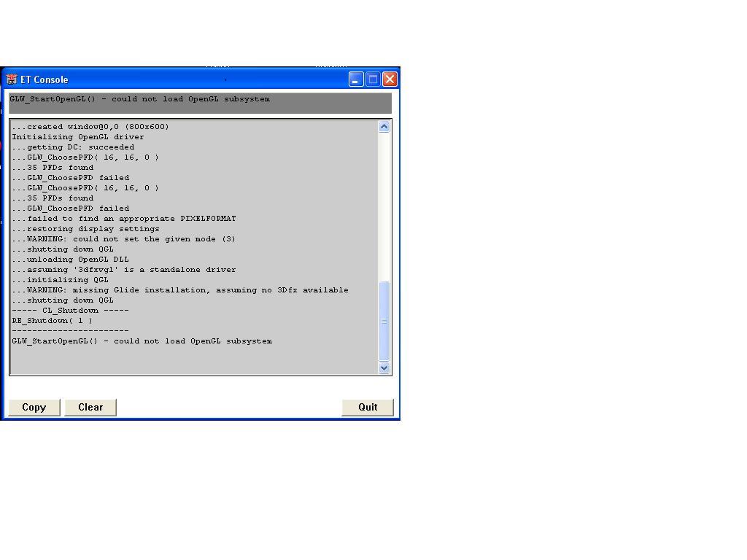Minimize the ET Console window

(x=356, y=79)
